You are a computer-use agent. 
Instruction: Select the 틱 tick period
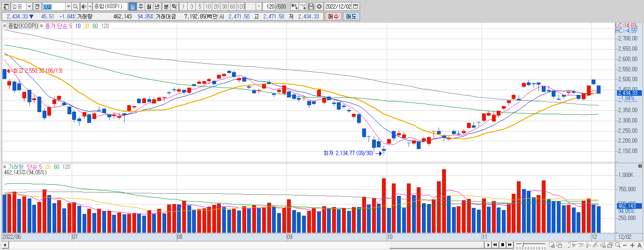click(174, 6)
